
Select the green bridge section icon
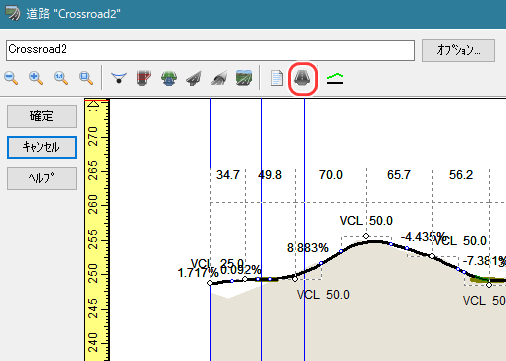(169, 78)
